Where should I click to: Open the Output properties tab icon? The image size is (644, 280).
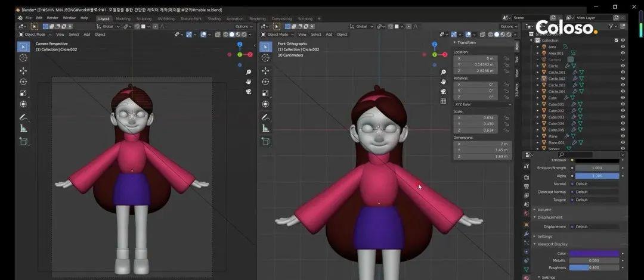pos(527,186)
